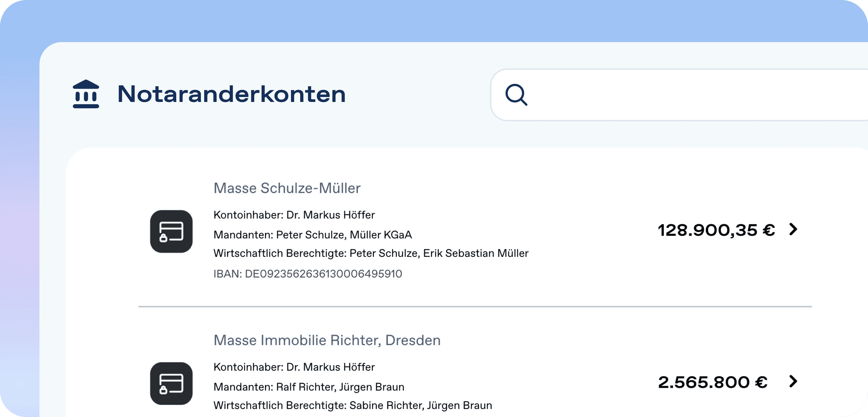Viewport: 868px width, 417px height.
Task: Open Masse Immobilie Richter, Dresden title
Action: (x=327, y=340)
